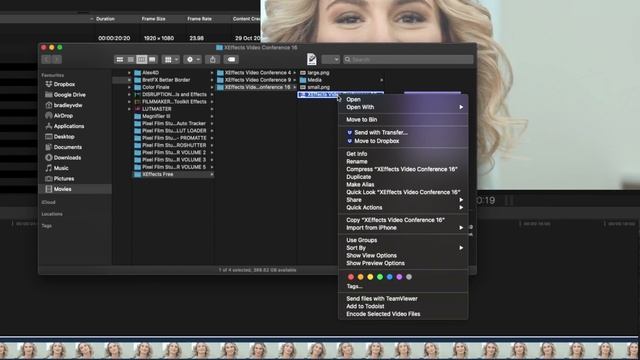The width and height of the screenshot is (640, 360).
Task: Open the group-by arrangement dropdown
Action: 171,60
